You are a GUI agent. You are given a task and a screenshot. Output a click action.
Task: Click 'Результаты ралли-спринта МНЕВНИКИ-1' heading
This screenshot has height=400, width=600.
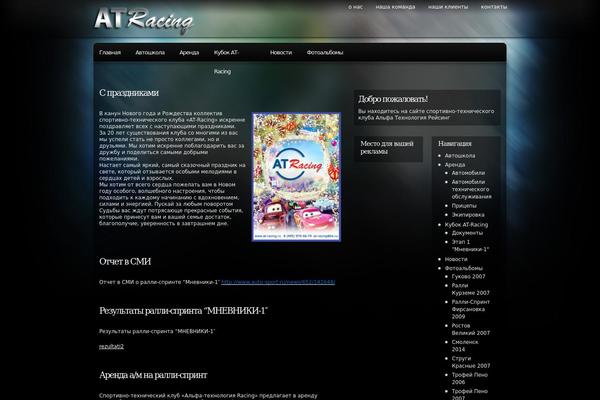[183, 310]
